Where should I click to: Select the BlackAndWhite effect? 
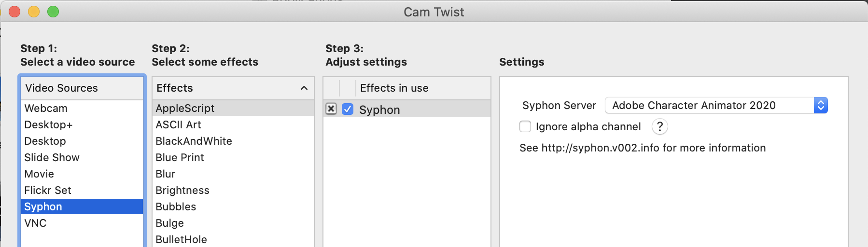(194, 141)
